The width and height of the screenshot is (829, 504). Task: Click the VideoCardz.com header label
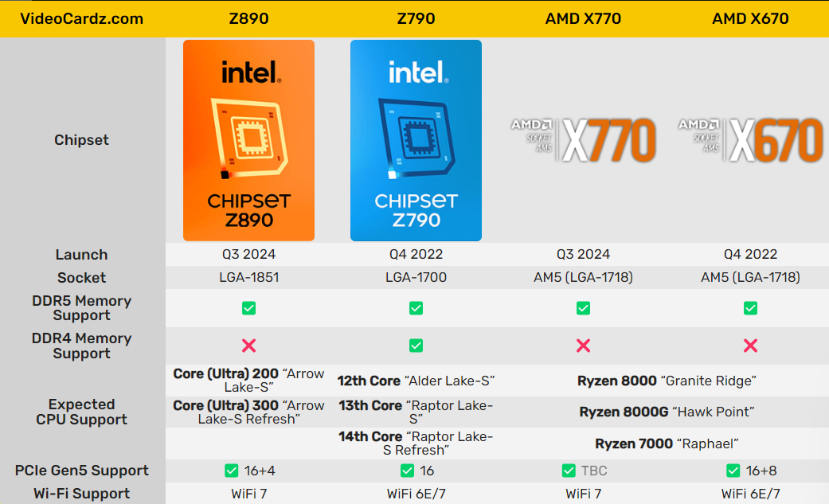coord(81,18)
